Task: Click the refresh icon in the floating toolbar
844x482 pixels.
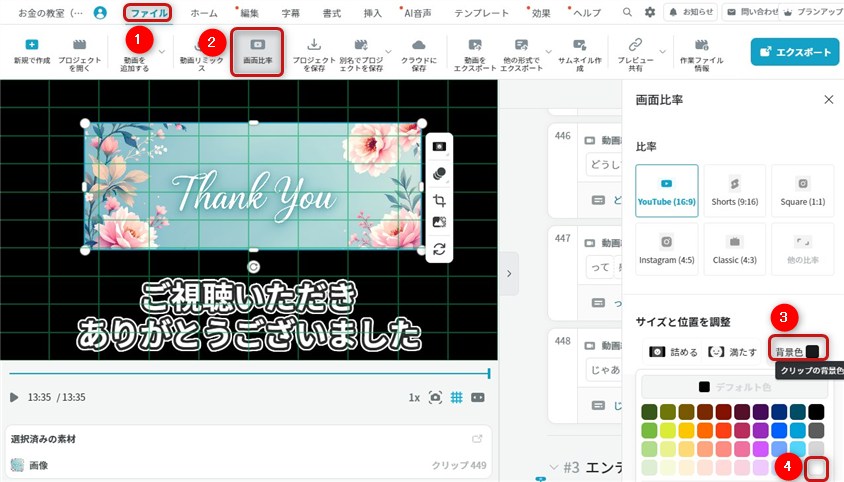Action: [x=439, y=249]
